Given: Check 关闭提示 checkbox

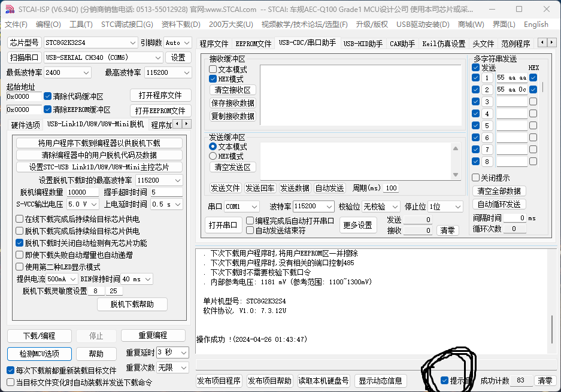Looking at the screenshot, I should 475,177.
